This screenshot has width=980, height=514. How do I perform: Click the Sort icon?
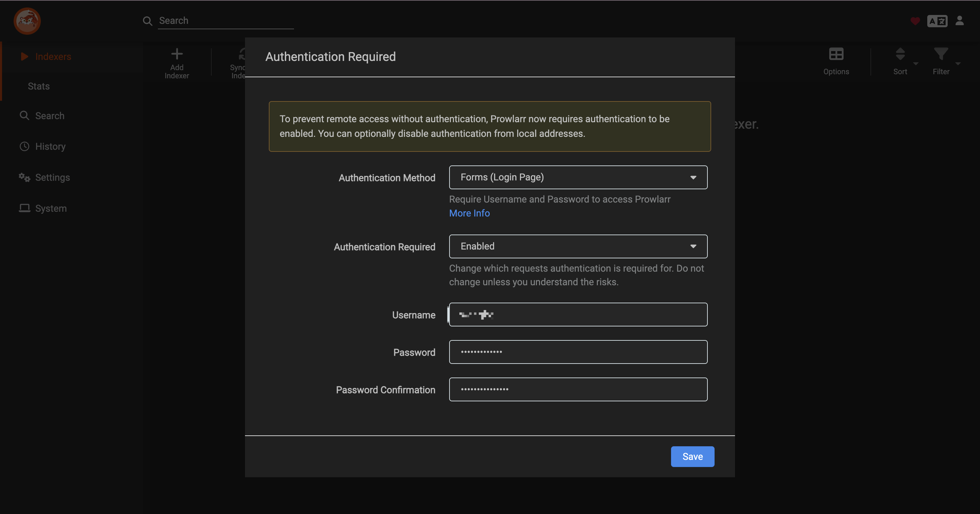(900, 54)
